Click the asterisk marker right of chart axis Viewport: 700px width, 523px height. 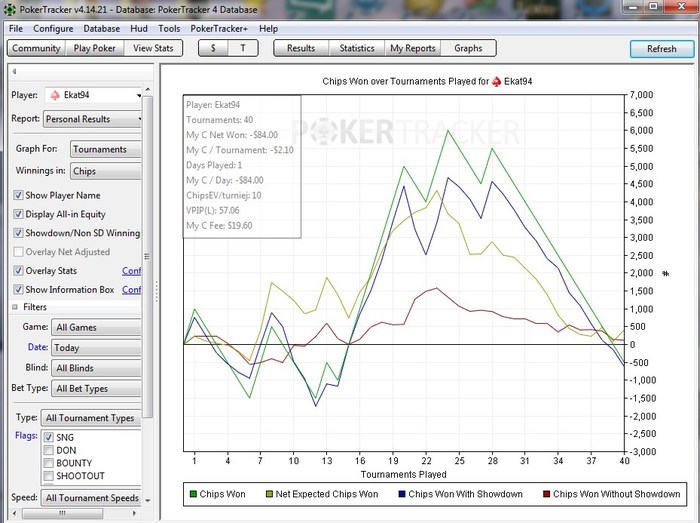coord(665,274)
